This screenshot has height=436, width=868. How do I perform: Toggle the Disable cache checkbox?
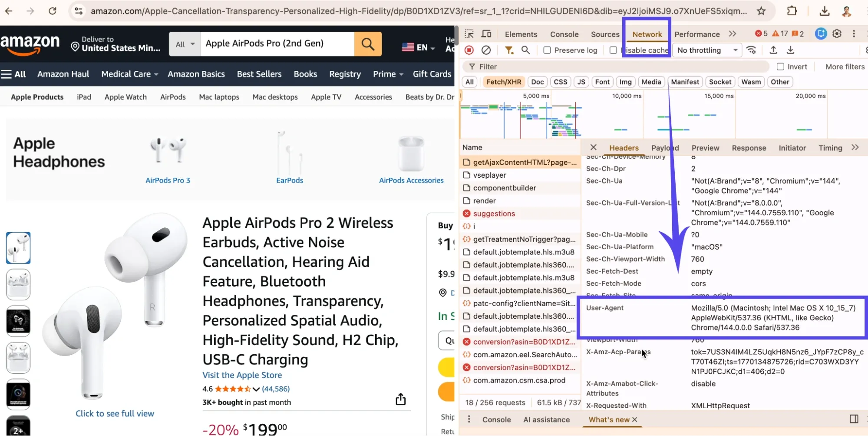pyautogui.click(x=614, y=50)
